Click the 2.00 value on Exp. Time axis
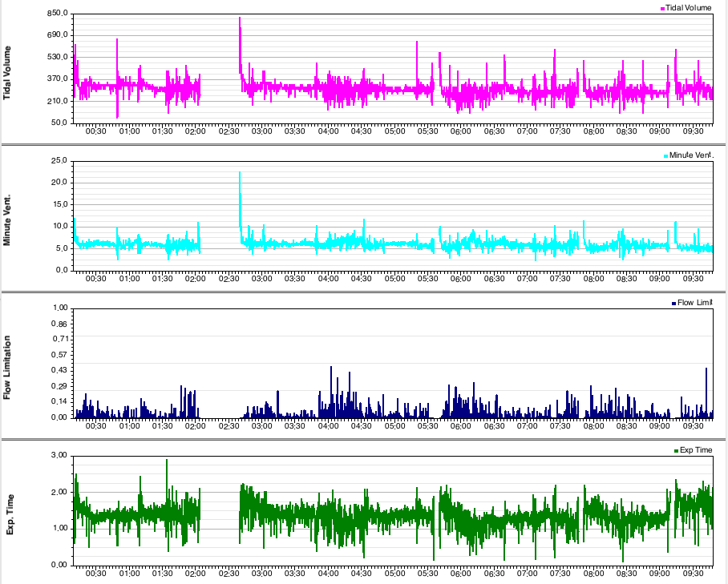 [x=59, y=492]
